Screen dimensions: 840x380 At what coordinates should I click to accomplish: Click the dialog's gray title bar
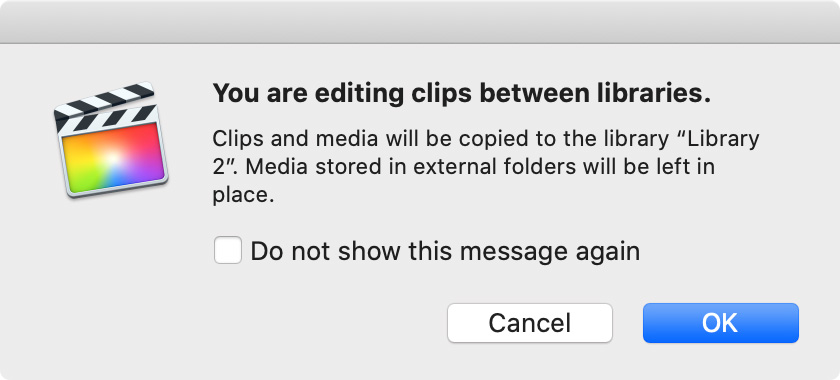420,21
